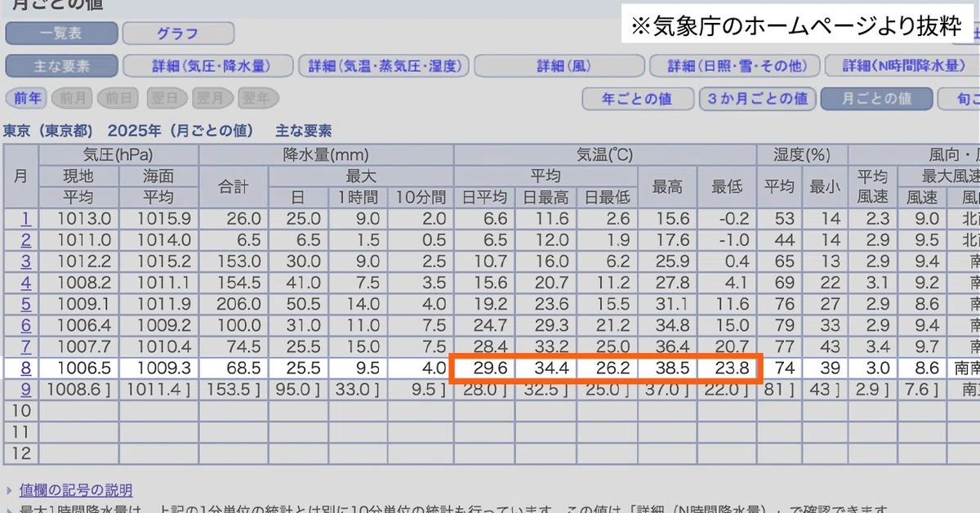This screenshot has height=513, width=980.
Task: Click January local pressure 1013.0
Action: click(x=85, y=218)
